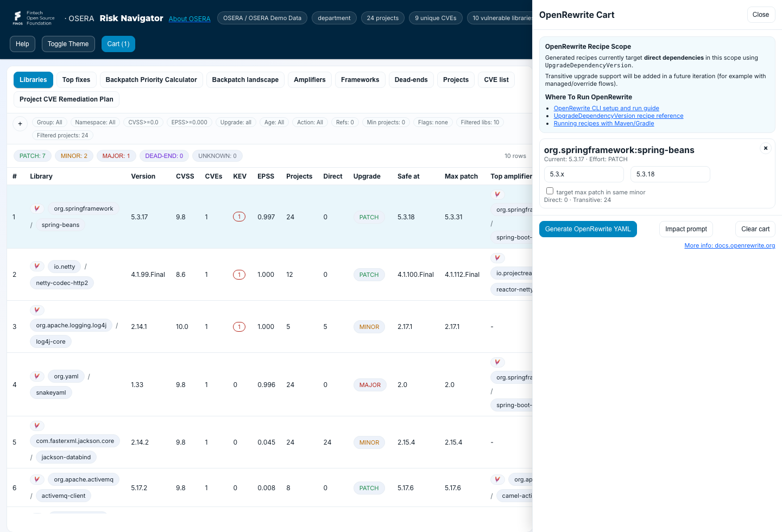This screenshot has height=532, width=782.
Task: Click the Maven icon beside org.apache.activemq
Action: (37, 479)
